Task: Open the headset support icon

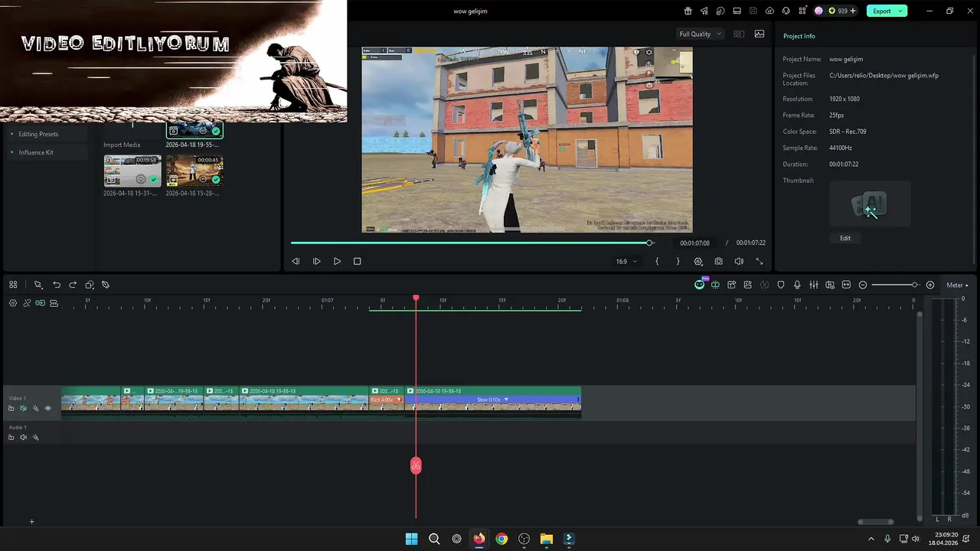Action: (786, 11)
